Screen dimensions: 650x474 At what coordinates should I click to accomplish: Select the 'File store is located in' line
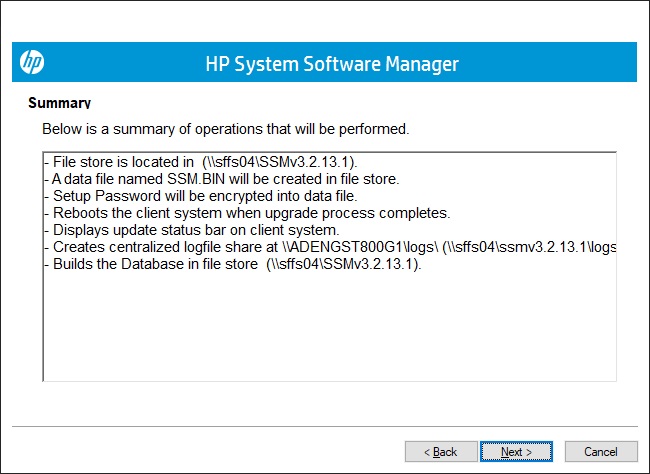[x=200, y=162]
